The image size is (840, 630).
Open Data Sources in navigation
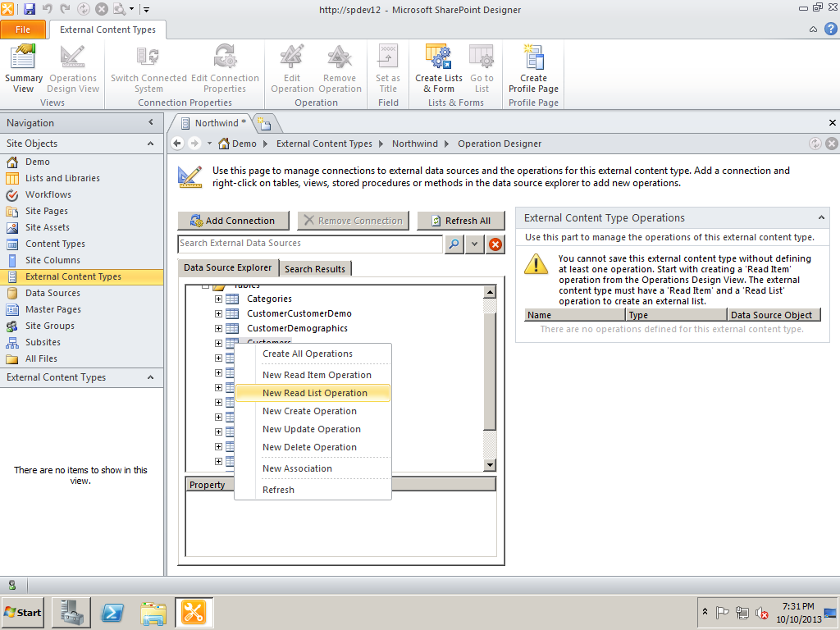(52, 293)
